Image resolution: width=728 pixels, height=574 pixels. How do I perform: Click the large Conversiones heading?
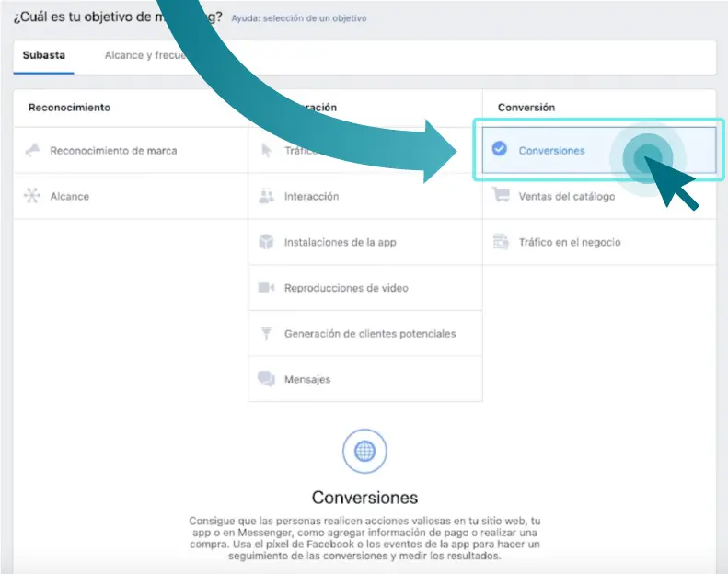coord(365,498)
